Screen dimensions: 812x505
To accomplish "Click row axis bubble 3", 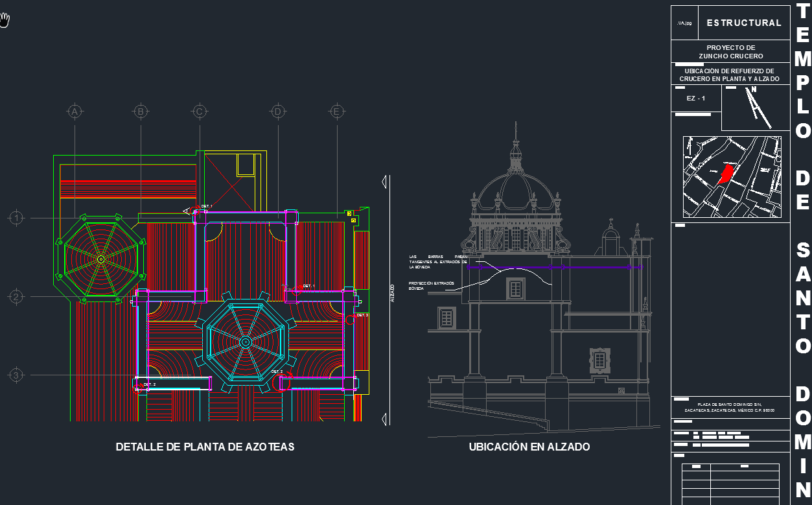I will coord(16,375).
